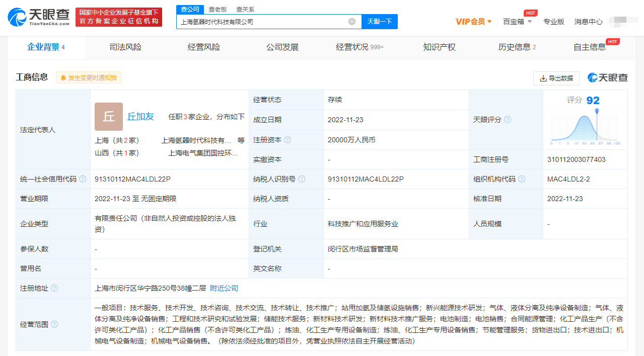Open the 自主信息 tab
This screenshot has width=644, height=356.
[x=590, y=47]
